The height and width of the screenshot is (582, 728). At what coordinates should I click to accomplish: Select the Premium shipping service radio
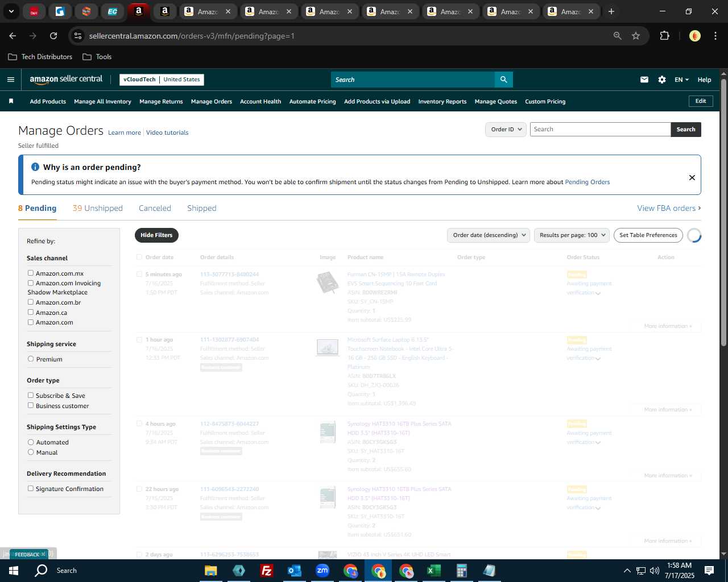[x=31, y=359]
